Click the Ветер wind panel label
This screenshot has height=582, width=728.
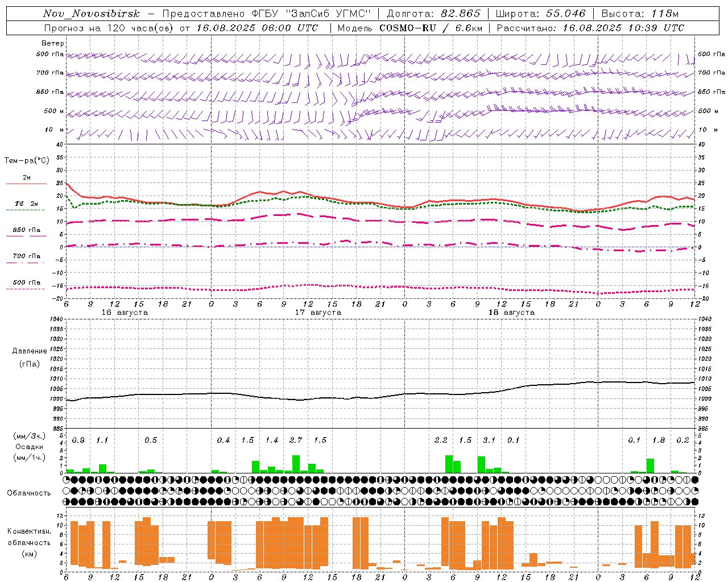[x=53, y=43]
